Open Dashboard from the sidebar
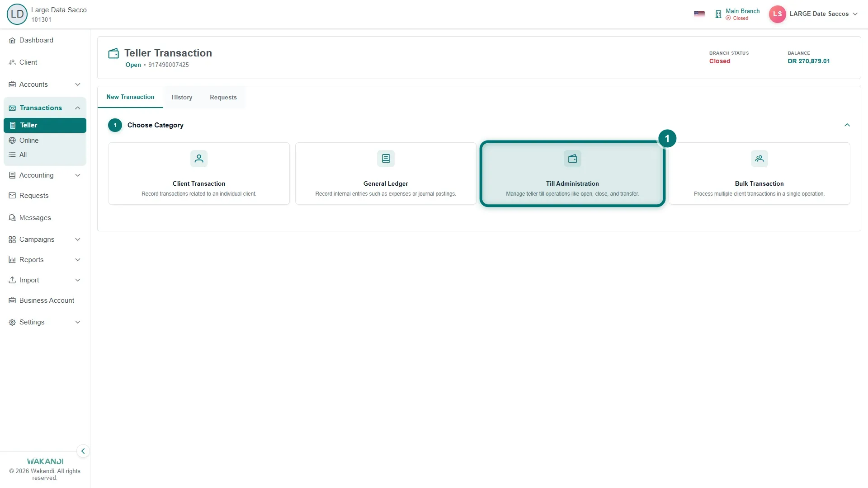 click(x=36, y=40)
